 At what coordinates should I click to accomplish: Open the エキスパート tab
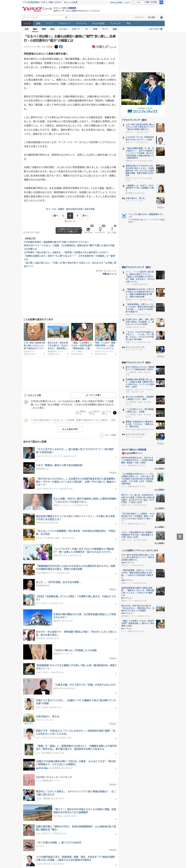pyautogui.click(x=64, y=24)
